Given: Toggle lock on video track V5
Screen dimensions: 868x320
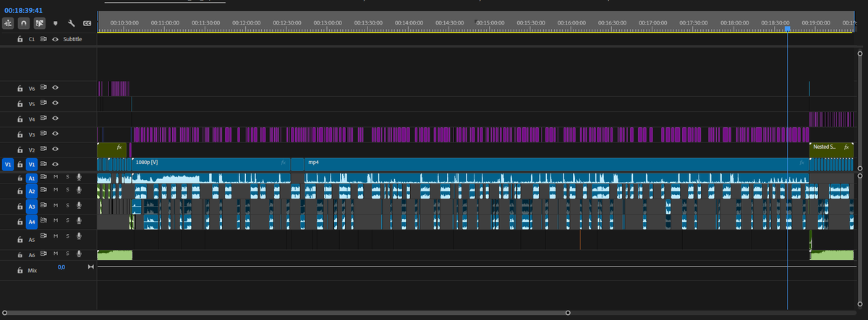Looking at the screenshot, I should click(x=20, y=103).
